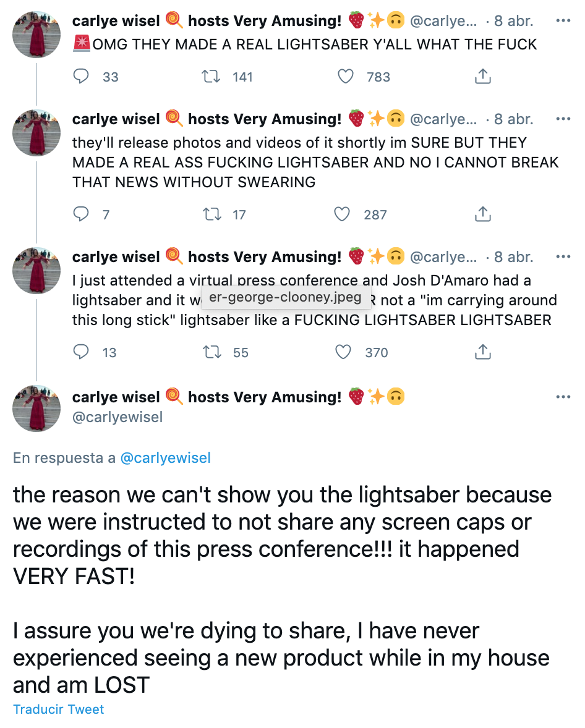Open the '8 abr.' timestamp of first tweet
The width and height of the screenshot is (585, 728).
513,21
